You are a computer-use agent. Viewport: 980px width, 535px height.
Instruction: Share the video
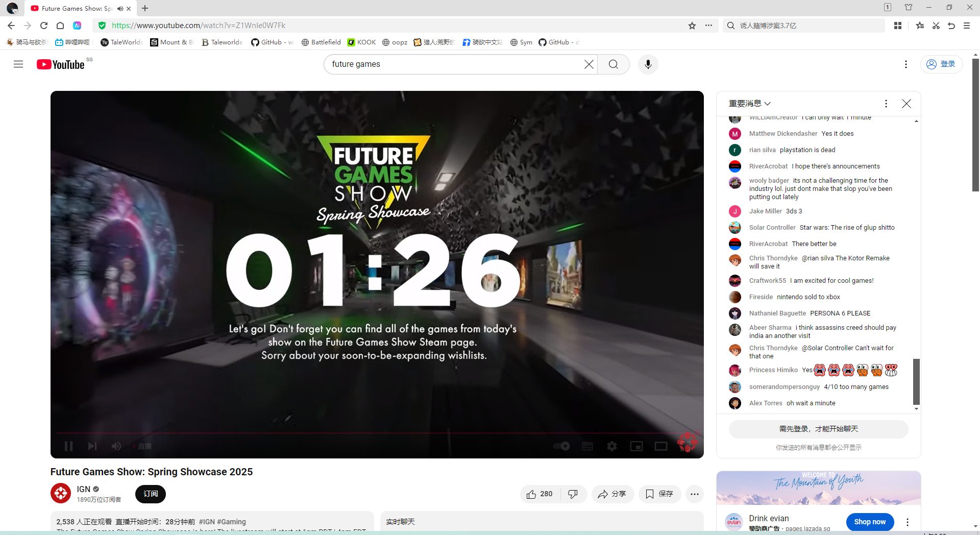click(612, 494)
